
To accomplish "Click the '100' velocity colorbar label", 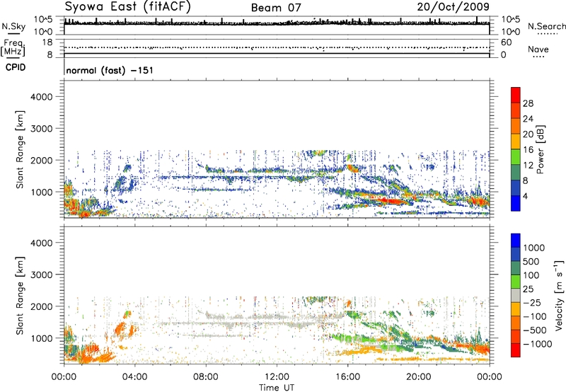I will point(531,275).
